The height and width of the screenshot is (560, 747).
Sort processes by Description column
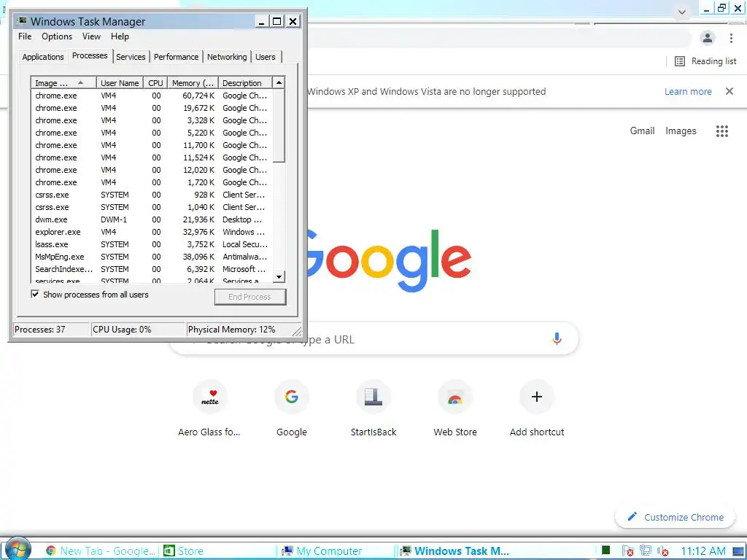click(x=245, y=83)
